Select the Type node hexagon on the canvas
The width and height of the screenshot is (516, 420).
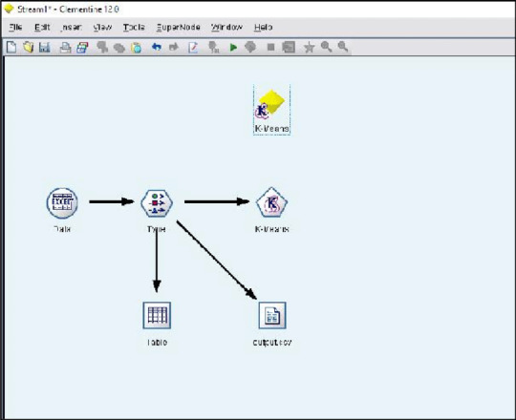(x=157, y=203)
